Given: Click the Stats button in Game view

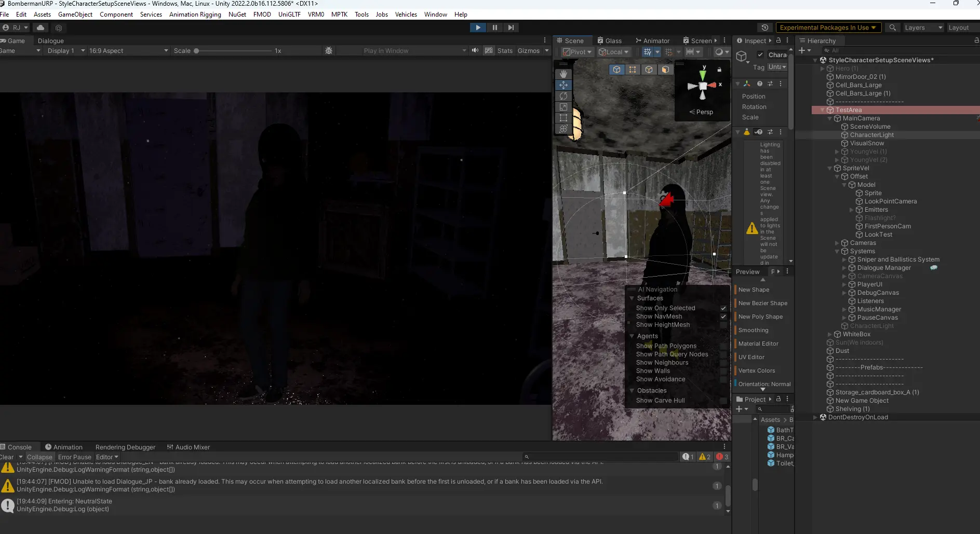Looking at the screenshot, I should pos(504,51).
